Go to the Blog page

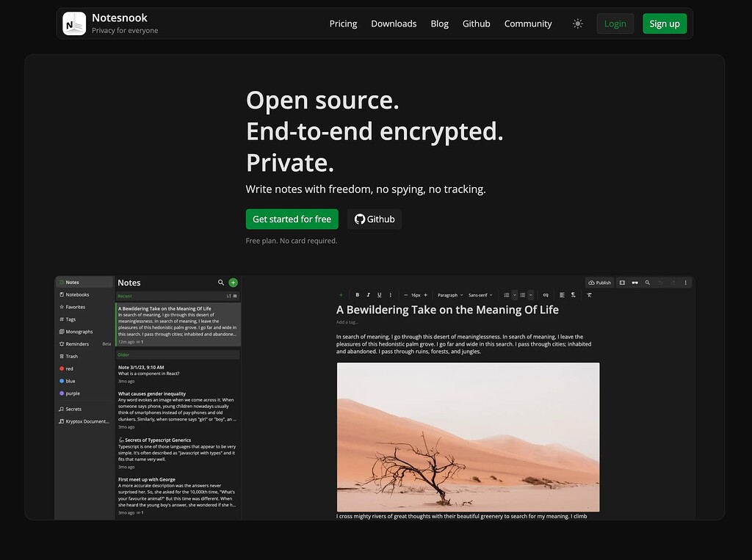pos(439,23)
